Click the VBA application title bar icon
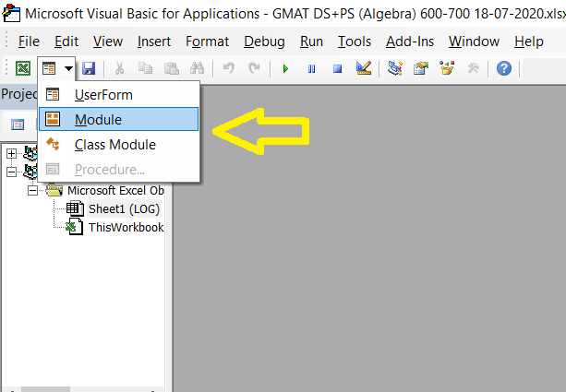566x392 pixels. coord(11,13)
